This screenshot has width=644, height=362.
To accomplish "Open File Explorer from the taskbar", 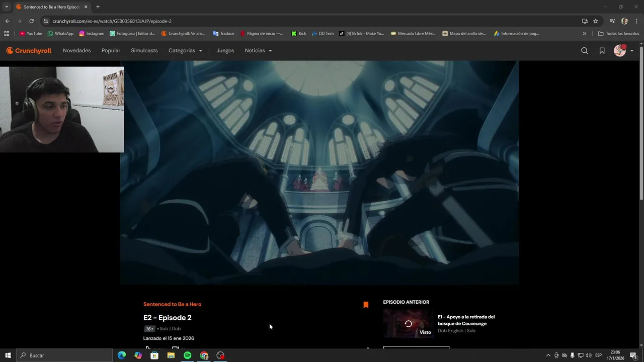I will (171, 355).
